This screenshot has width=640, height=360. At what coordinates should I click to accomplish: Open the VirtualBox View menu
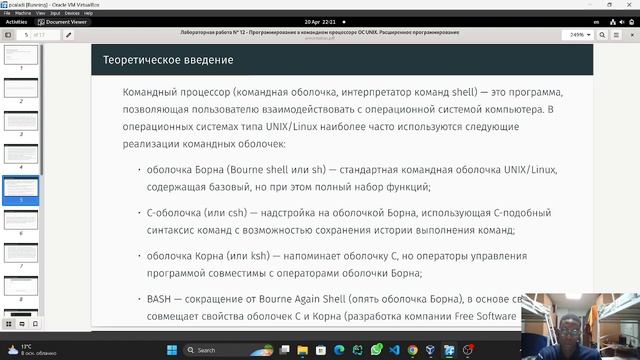pos(40,13)
